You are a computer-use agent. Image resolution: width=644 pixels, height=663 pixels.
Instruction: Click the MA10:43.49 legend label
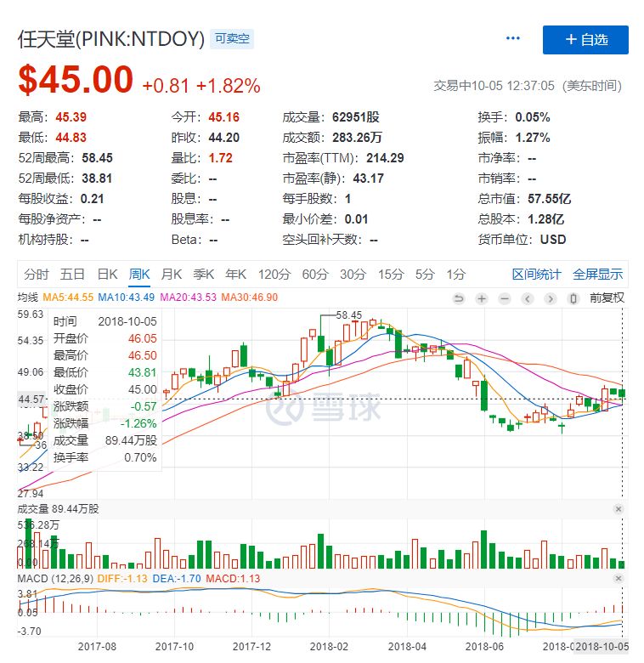point(127,297)
